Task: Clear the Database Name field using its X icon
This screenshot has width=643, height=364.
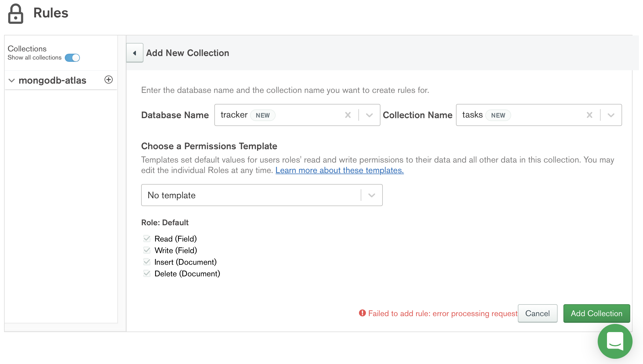Action: point(348,115)
